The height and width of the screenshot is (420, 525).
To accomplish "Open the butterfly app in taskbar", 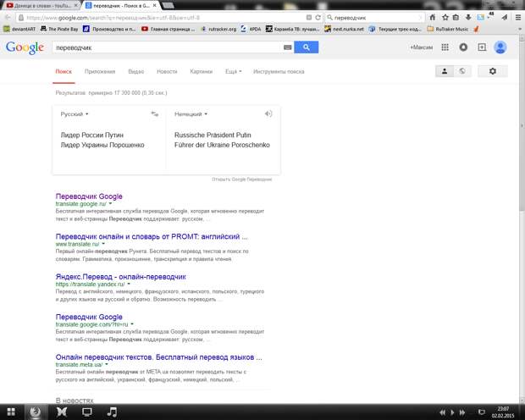I will coord(62,412).
